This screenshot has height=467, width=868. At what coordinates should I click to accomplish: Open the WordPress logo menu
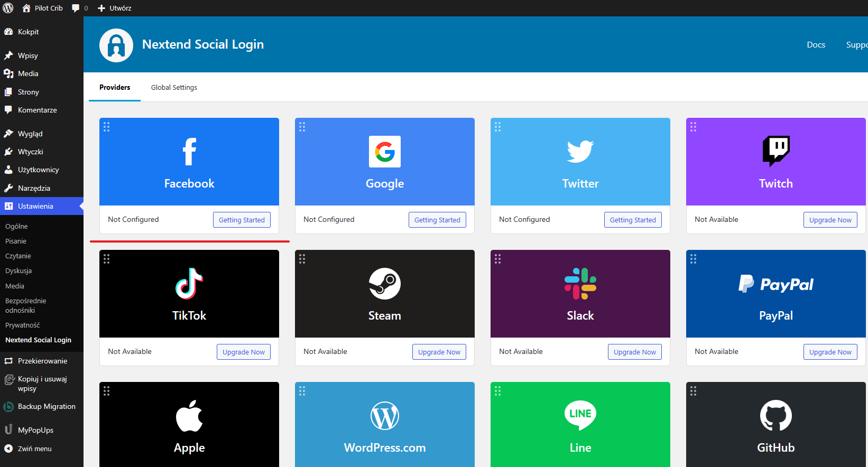click(8, 8)
